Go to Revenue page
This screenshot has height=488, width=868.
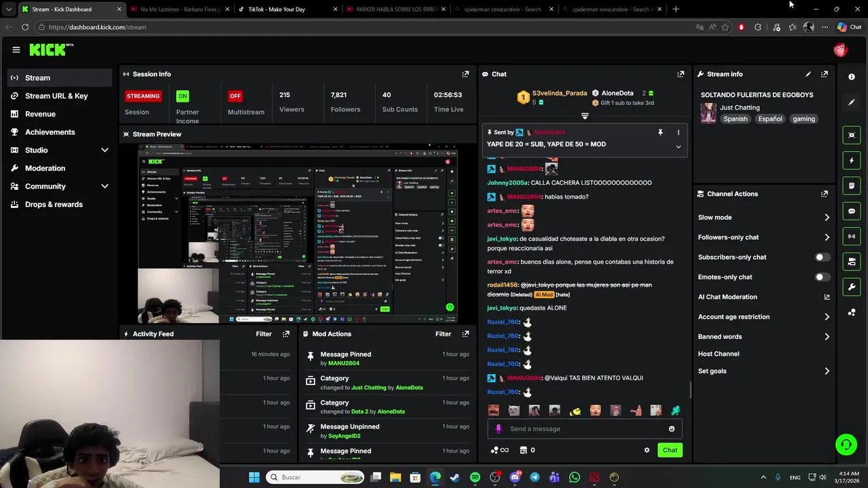(x=60, y=114)
